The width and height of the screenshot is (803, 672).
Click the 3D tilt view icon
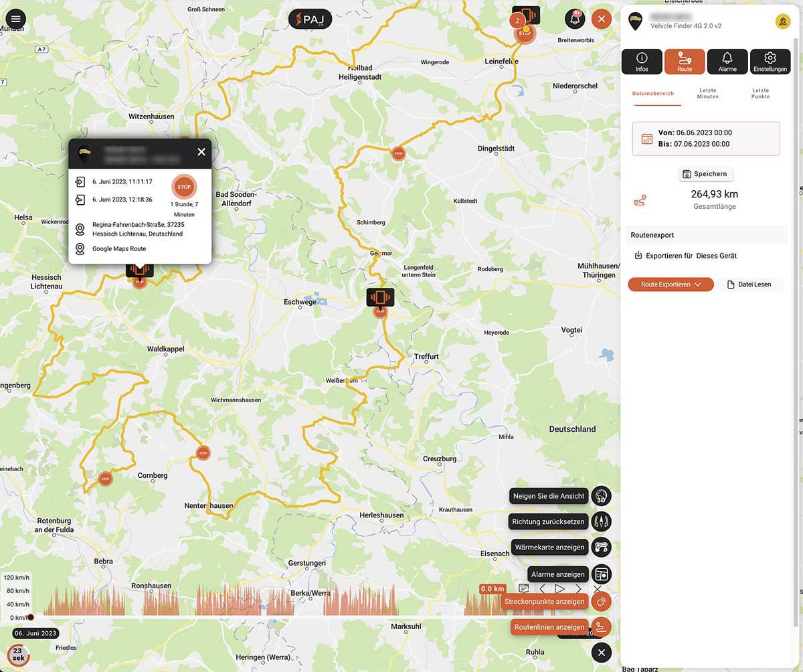click(601, 495)
